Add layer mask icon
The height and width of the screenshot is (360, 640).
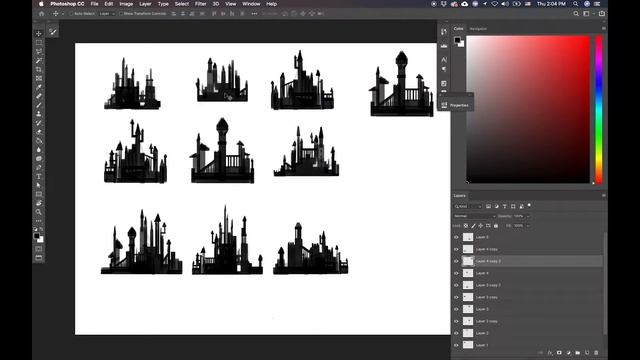click(x=559, y=353)
